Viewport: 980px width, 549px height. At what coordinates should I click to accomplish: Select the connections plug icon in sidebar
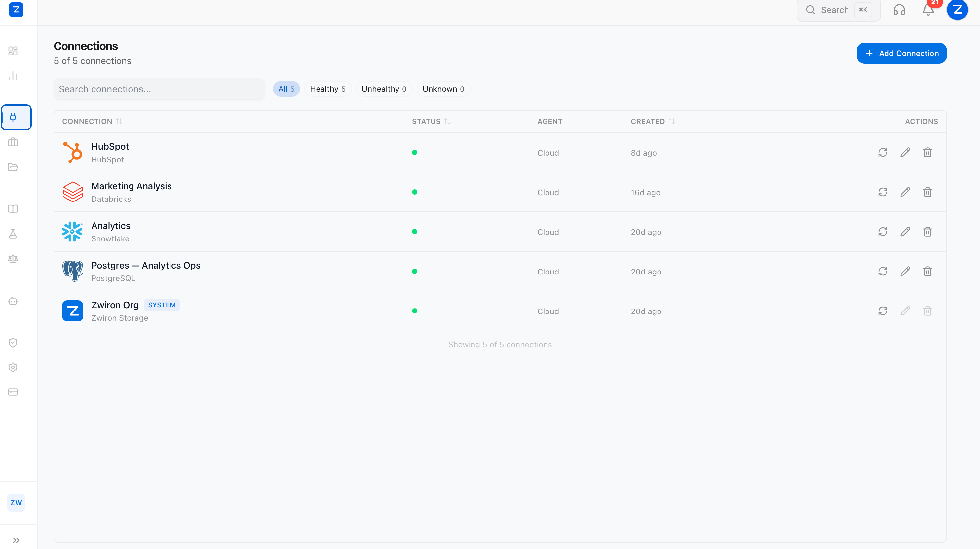pyautogui.click(x=16, y=117)
